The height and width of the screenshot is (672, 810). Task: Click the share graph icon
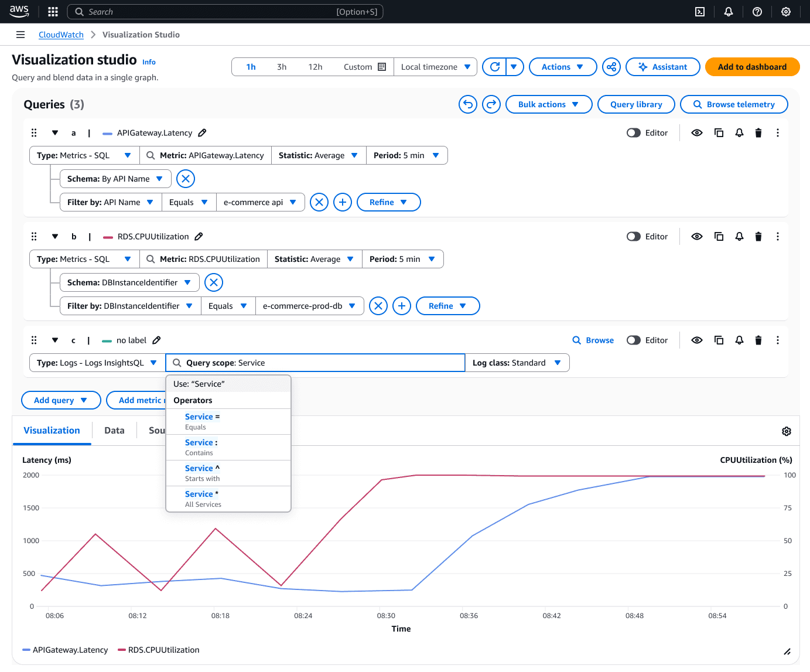coord(611,67)
